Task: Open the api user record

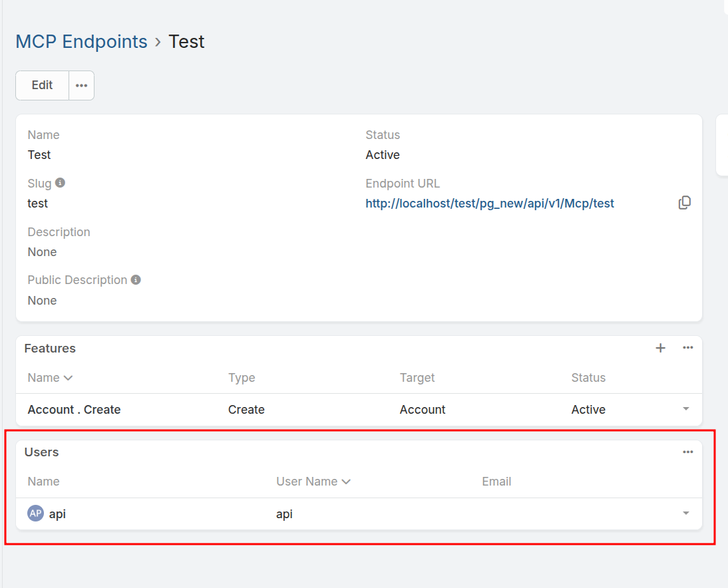Action: (x=58, y=514)
